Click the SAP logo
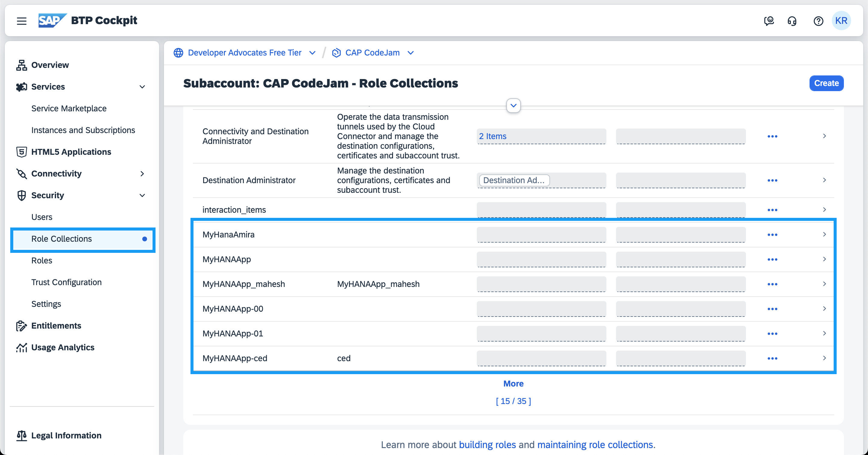The height and width of the screenshot is (455, 868). pos(52,20)
